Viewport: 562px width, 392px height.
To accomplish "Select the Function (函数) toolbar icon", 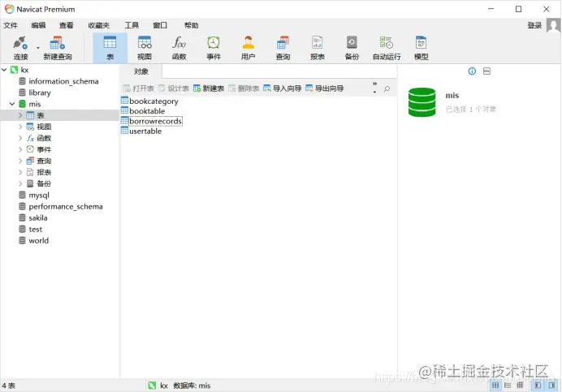I will coord(179,48).
